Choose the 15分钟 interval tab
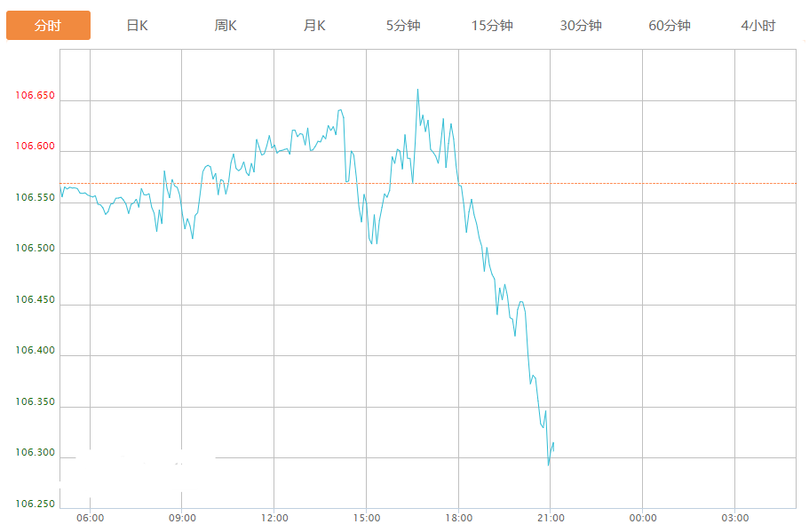The width and height of the screenshot is (809, 532). click(492, 26)
